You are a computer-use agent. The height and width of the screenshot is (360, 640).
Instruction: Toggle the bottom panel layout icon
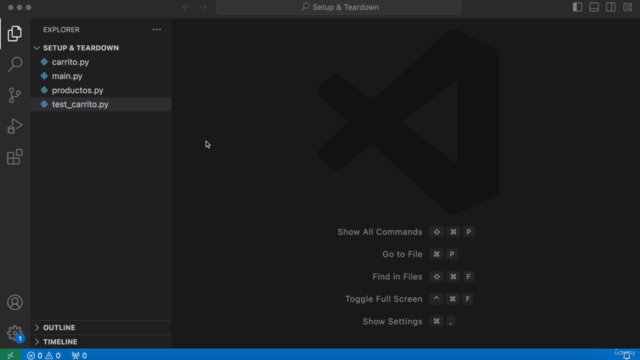pyautogui.click(x=594, y=7)
